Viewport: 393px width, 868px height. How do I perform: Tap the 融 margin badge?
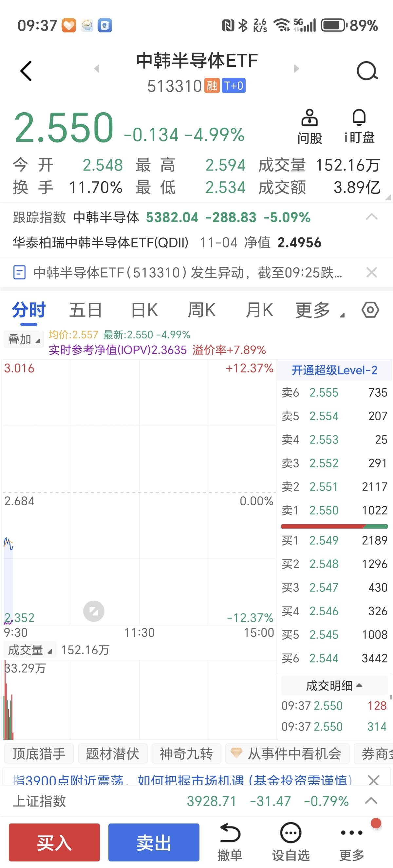pyautogui.click(x=212, y=85)
